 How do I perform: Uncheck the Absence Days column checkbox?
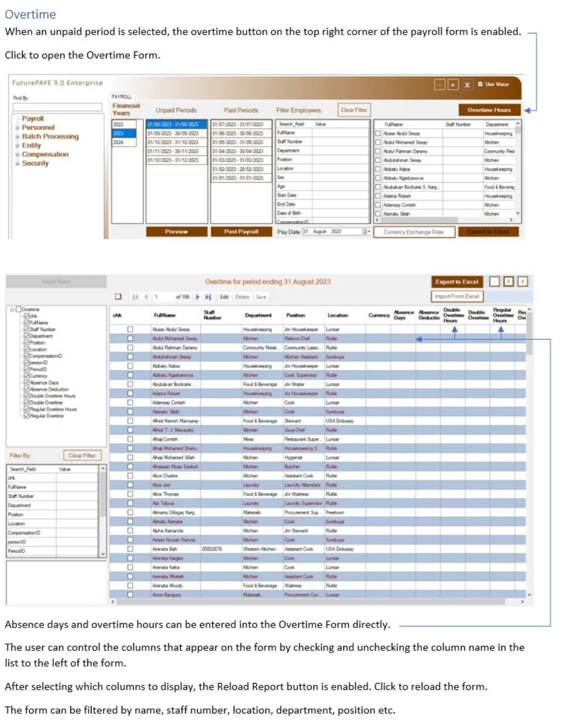[x=27, y=382]
